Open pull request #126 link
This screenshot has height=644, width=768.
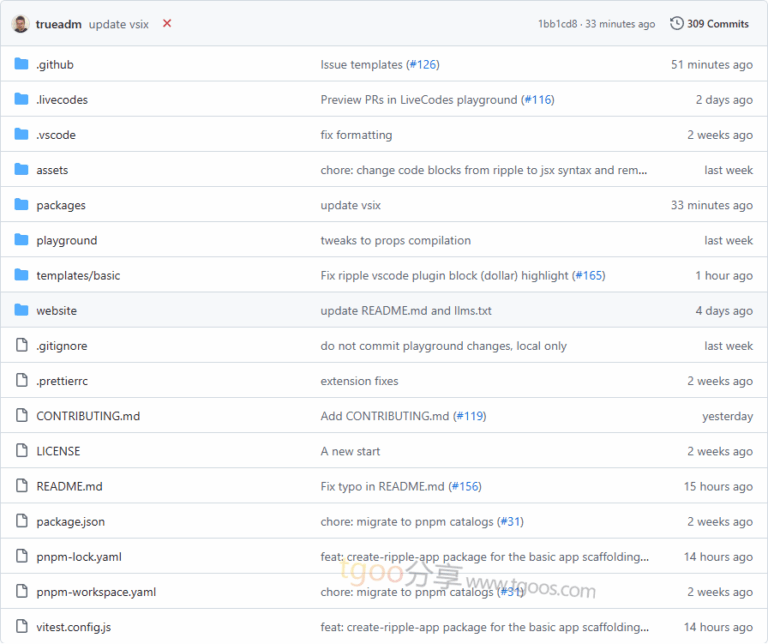point(423,65)
